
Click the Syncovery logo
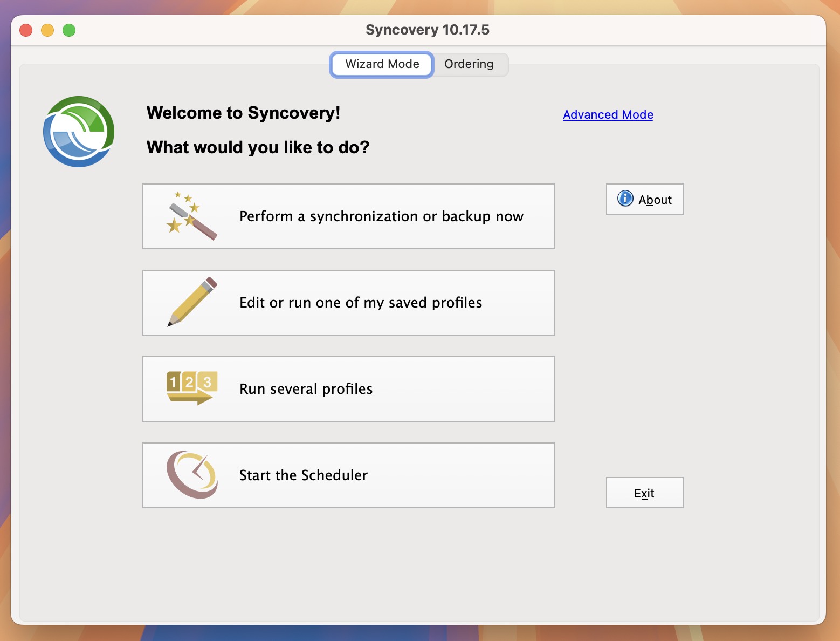(x=78, y=131)
